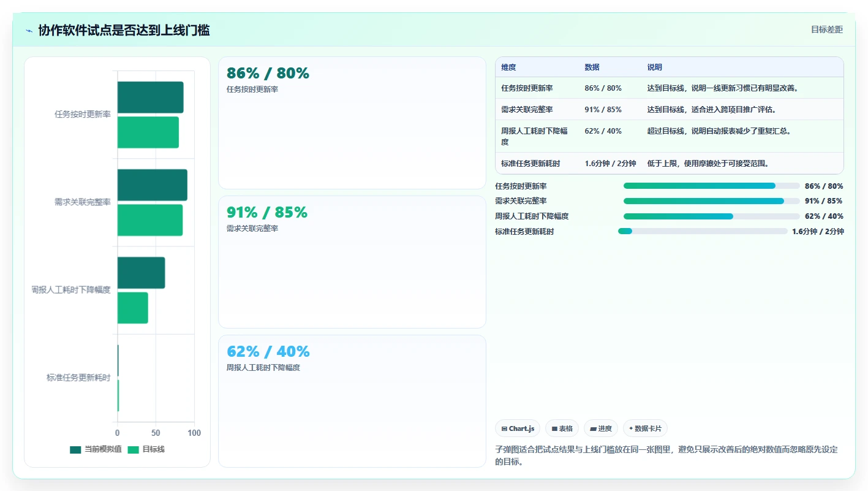Image resolution: width=868 pixels, height=491 pixels.
Task: Toggle the 当前模拟值 legend swatch
Action: tap(75, 449)
